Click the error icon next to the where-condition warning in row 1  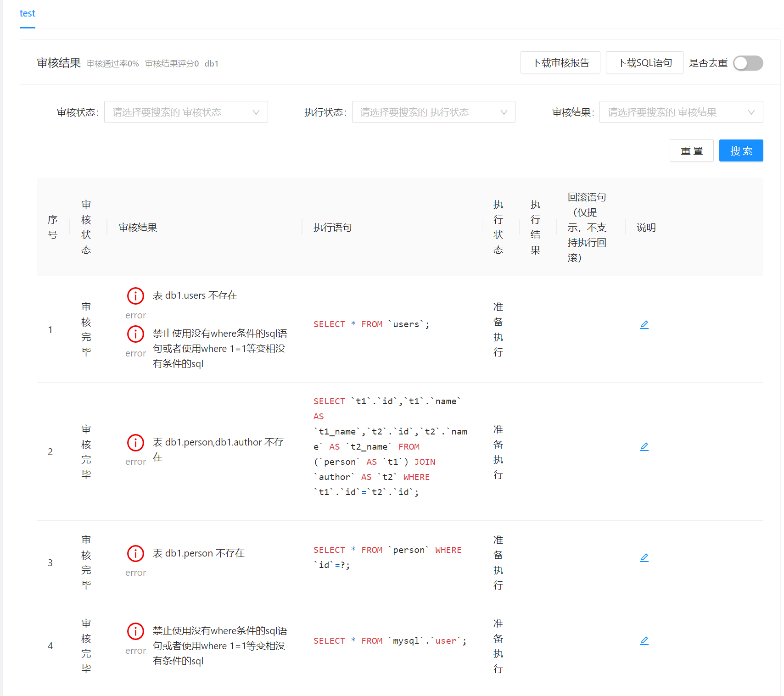pos(135,334)
